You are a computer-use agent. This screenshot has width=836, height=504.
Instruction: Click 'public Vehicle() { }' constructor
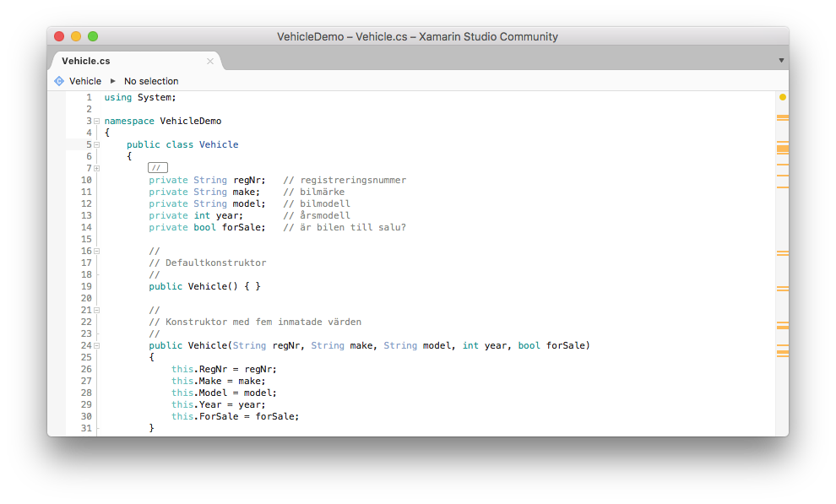click(204, 287)
